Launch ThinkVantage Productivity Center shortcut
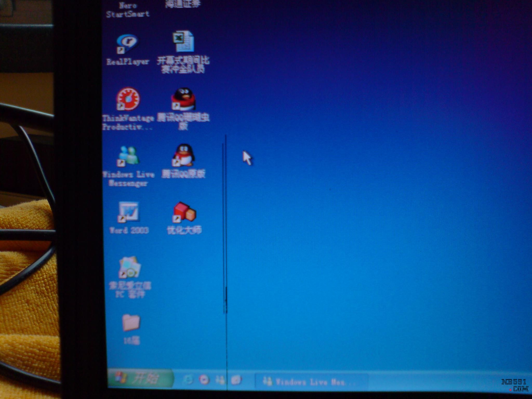The height and width of the screenshot is (399, 532). [128, 99]
